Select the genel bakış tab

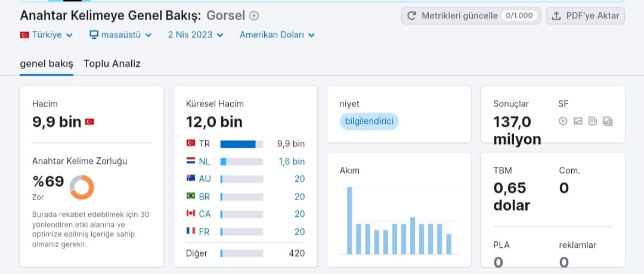(x=47, y=64)
